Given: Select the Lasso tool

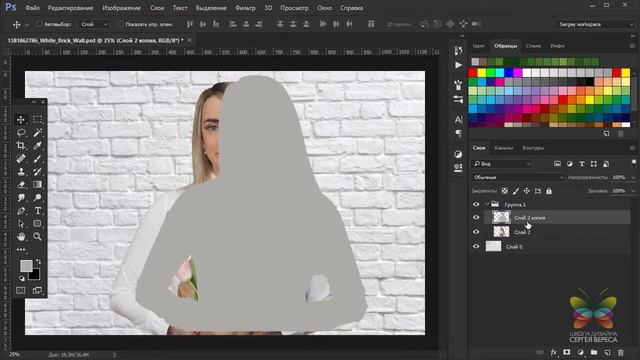Looking at the screenshot, I should point(21,133).
